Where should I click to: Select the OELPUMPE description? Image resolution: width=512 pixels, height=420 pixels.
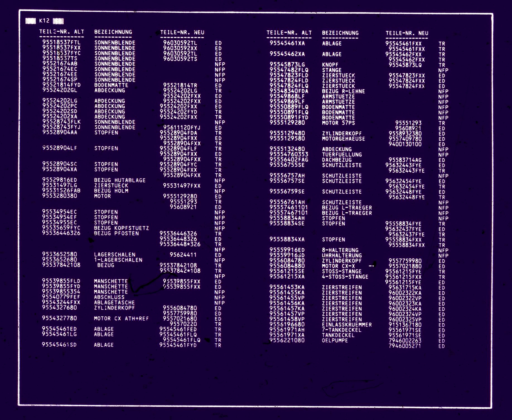point(335,340)
